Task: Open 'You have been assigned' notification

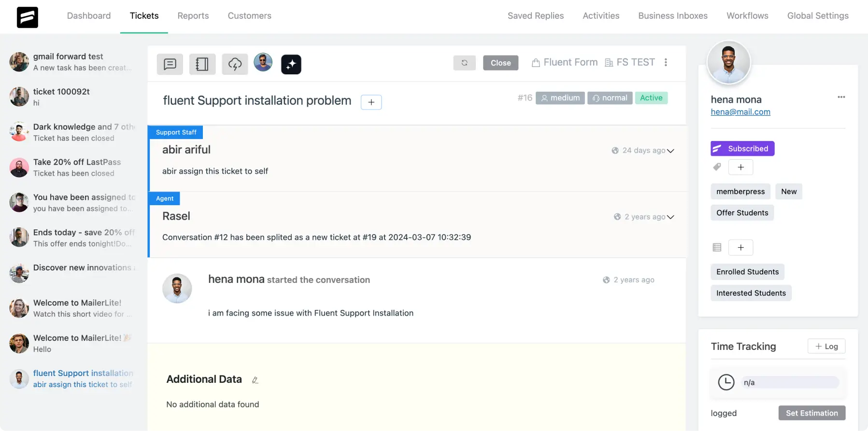Action: tap(72, 203)
